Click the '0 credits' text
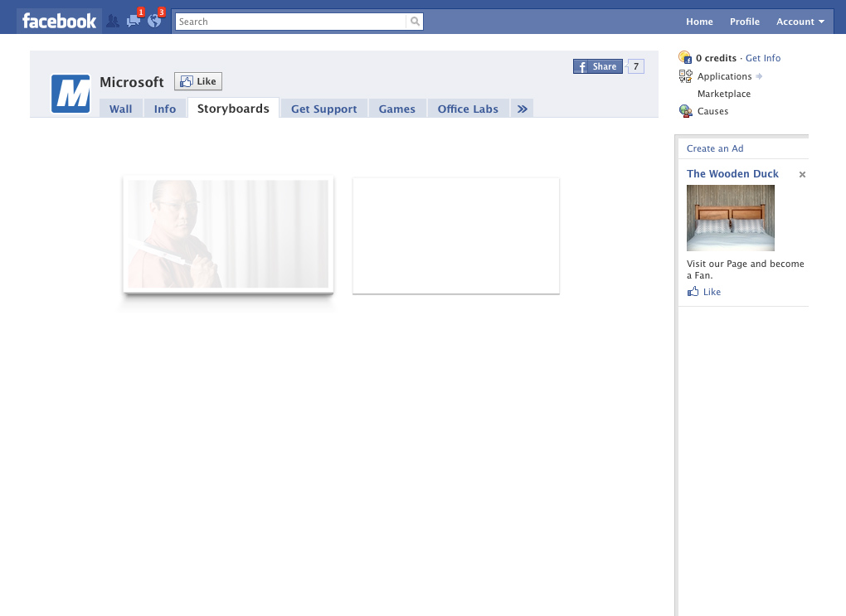Viewport: 846px width, 616px height. [716, 58]
